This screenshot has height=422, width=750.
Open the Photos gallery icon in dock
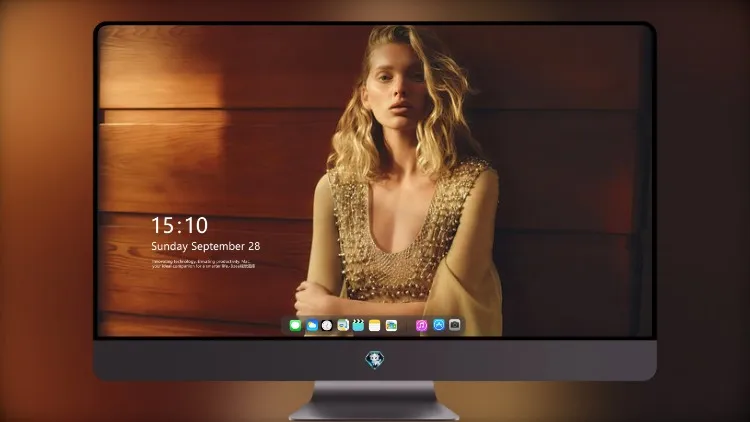pos(391,325)
